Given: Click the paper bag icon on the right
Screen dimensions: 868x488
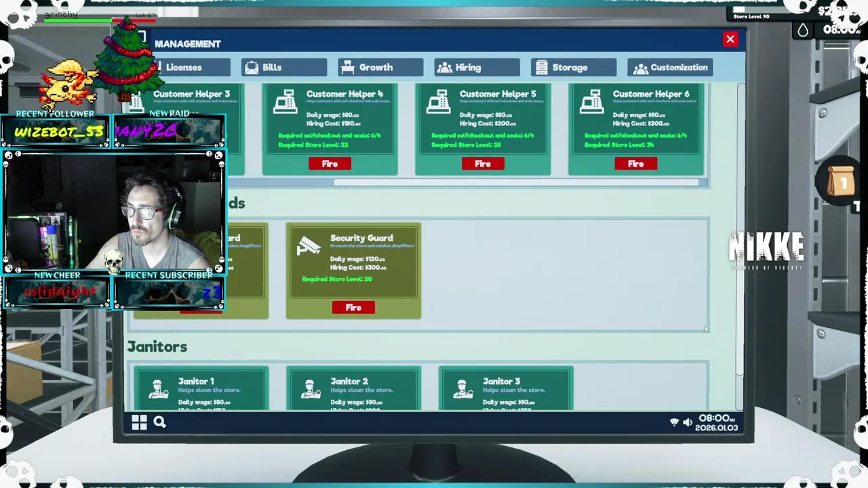Looking at the screenshot, I should [841, 183].
